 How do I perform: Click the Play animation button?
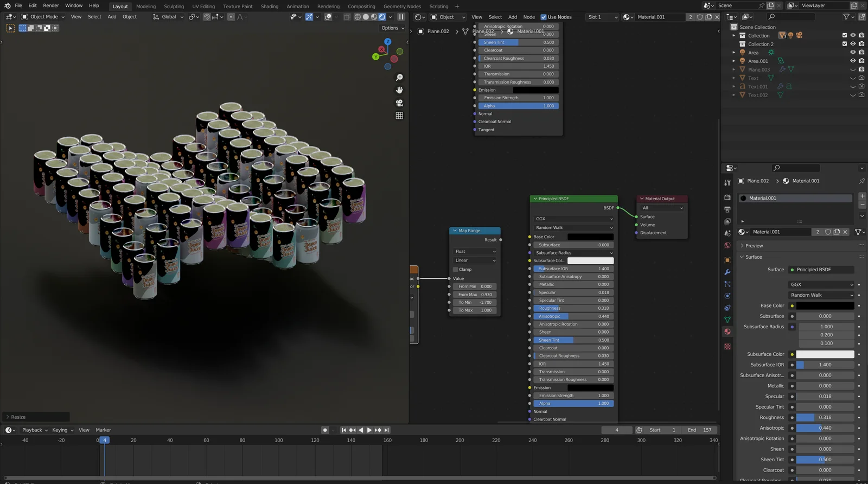click(369, 430)
